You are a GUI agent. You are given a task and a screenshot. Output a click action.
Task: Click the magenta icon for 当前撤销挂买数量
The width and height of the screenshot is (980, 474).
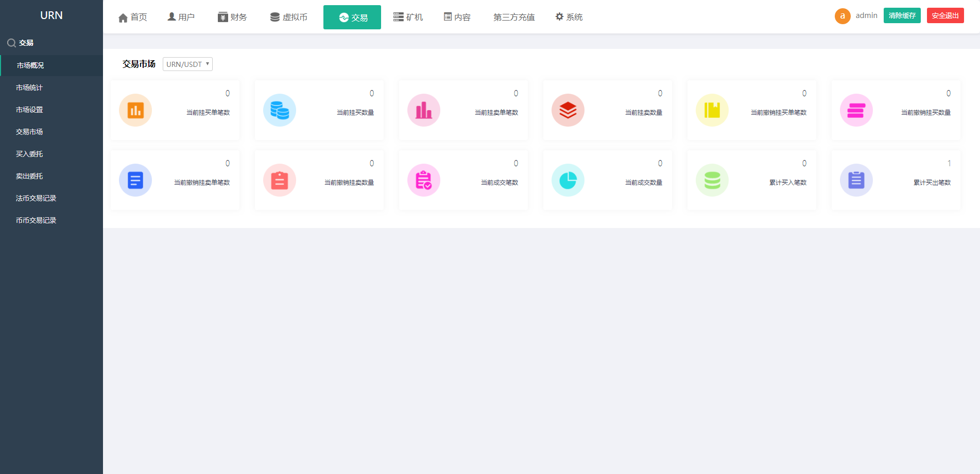click(x=856, y=110)
